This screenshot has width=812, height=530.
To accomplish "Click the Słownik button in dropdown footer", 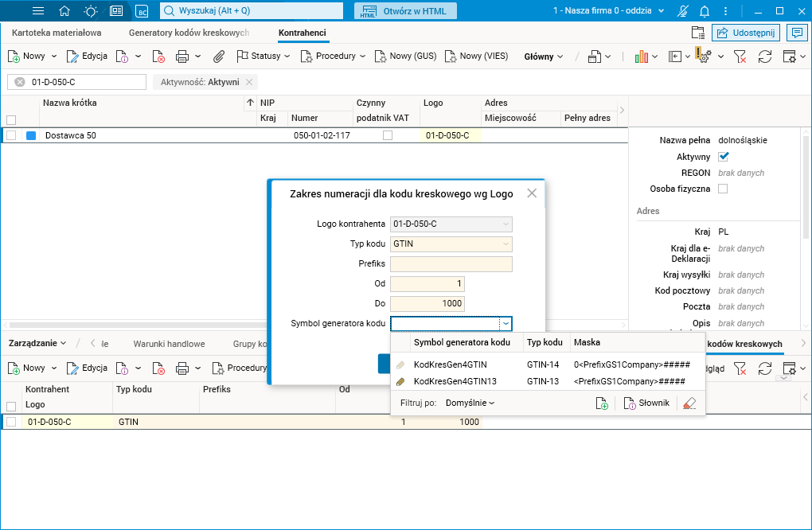I will pyautogui.click(x=646, y=403).
